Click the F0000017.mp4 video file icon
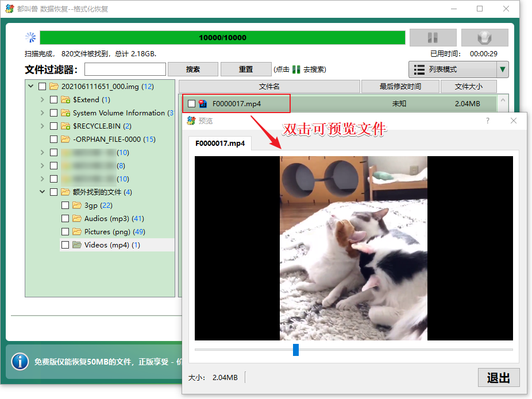 point(203,104)
